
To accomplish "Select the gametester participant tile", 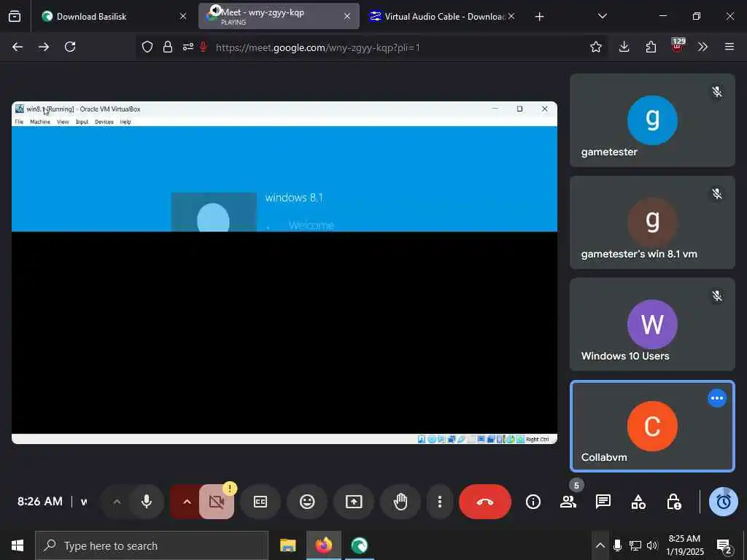I will point(652,120).
